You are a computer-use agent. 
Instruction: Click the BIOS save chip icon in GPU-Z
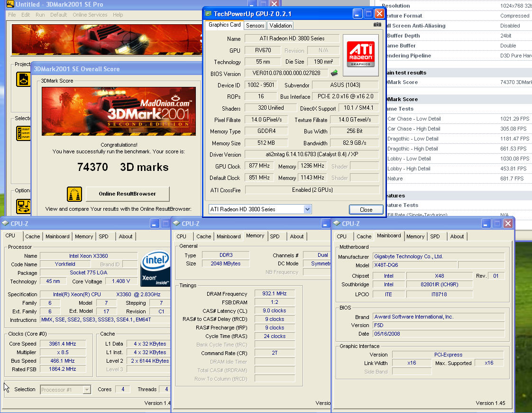coord(334,73)
